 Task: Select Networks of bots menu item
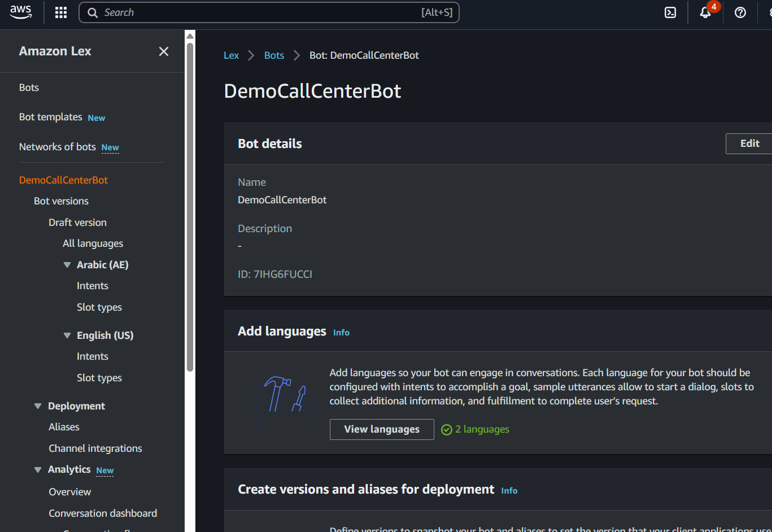[x=58, y=147]
